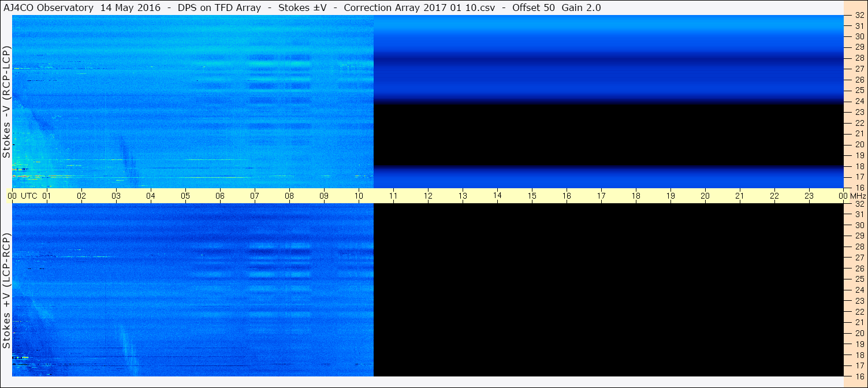Select hour 16 on the time axis

[567, 196]
